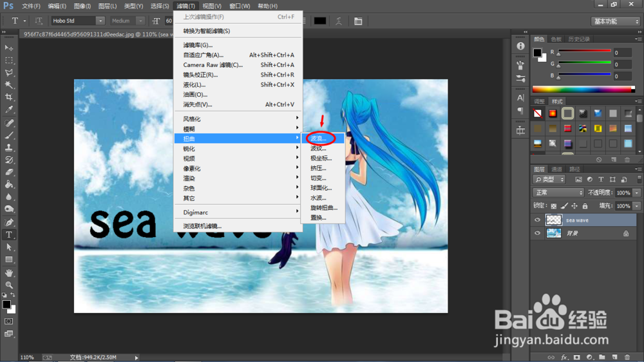Click 浏览联机滤镜 menu entry
The image size is (644, 362).
pyautogui.click(x=238, y=226)
